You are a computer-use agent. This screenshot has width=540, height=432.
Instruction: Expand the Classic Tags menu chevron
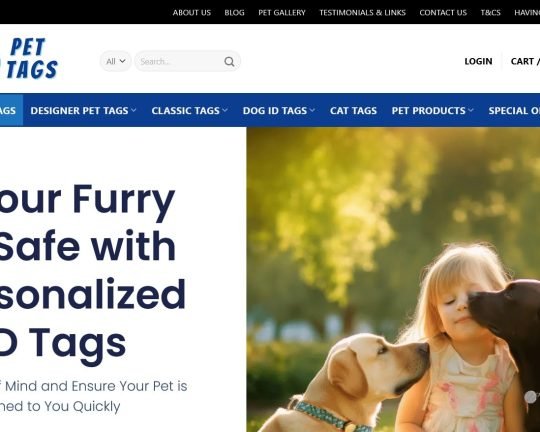225,110
